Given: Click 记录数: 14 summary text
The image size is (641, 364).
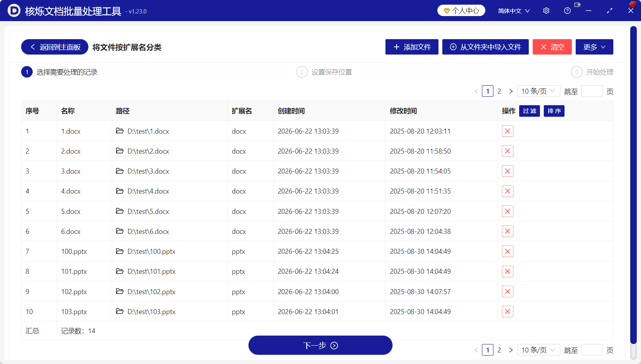Looking at the screenshot, I should (78, 331).
